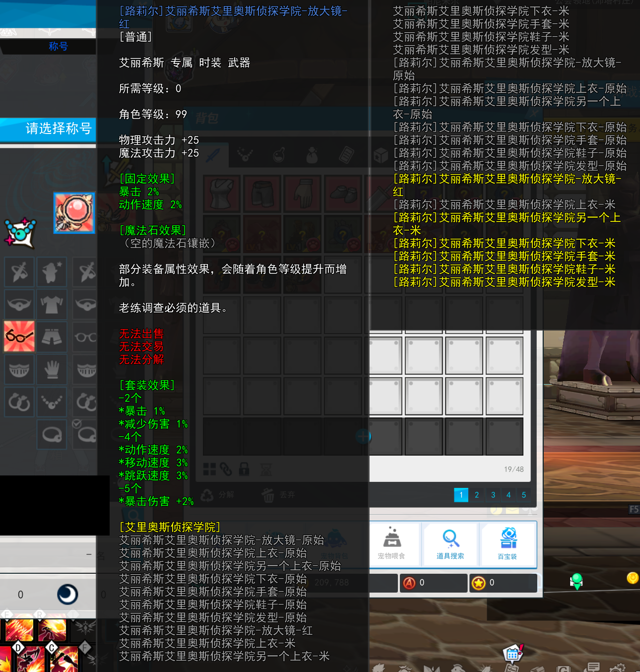Select the avatar hair slot with star
This screenshot has width=640, height=672.
(52, 271)
